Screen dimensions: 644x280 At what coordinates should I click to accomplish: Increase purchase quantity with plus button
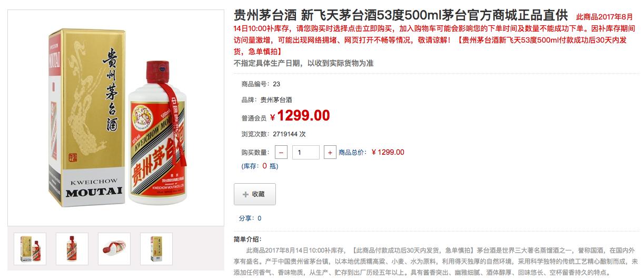pyautogui.click(x=330, y=153)
